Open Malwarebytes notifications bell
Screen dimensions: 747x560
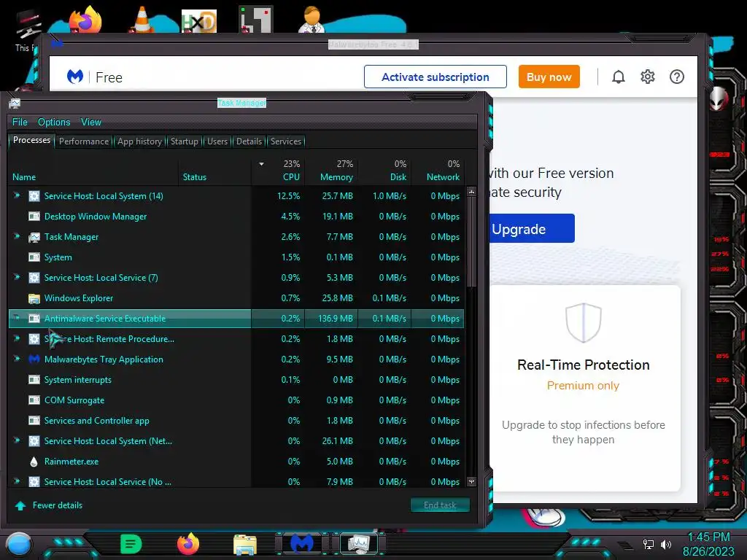pos(618,77)
